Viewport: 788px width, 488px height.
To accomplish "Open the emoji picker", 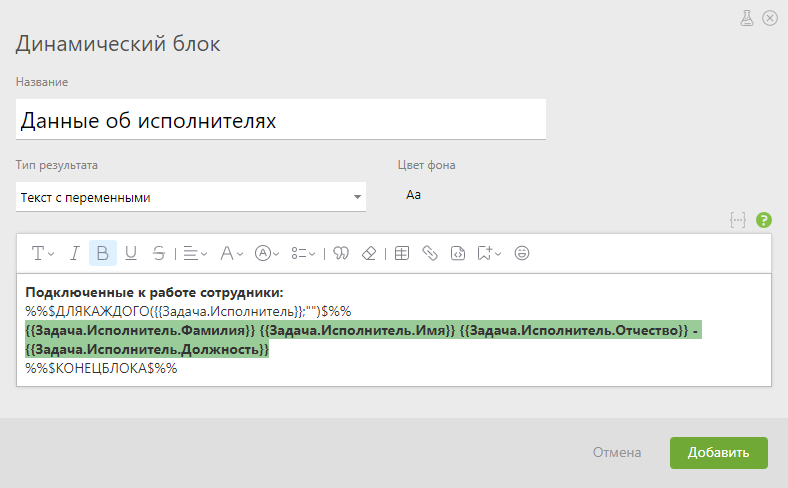I will coord(522,253).
